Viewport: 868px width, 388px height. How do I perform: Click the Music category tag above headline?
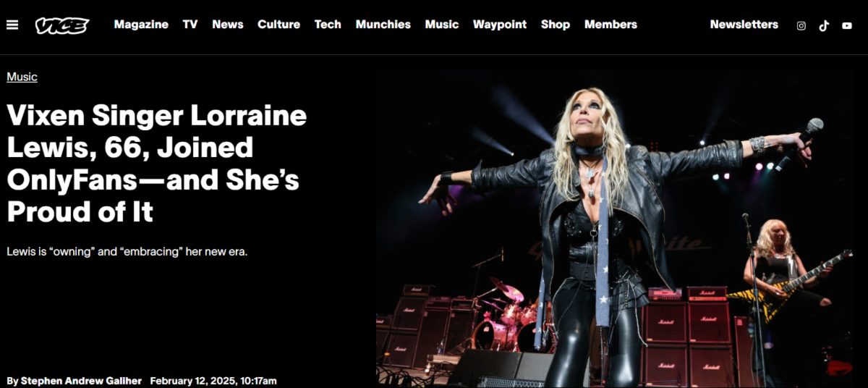(x=22, y=77)
